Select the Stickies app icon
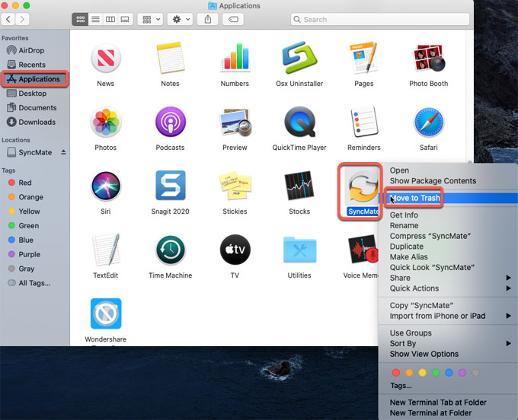The image size is (518, 420). tap(235, 186)
